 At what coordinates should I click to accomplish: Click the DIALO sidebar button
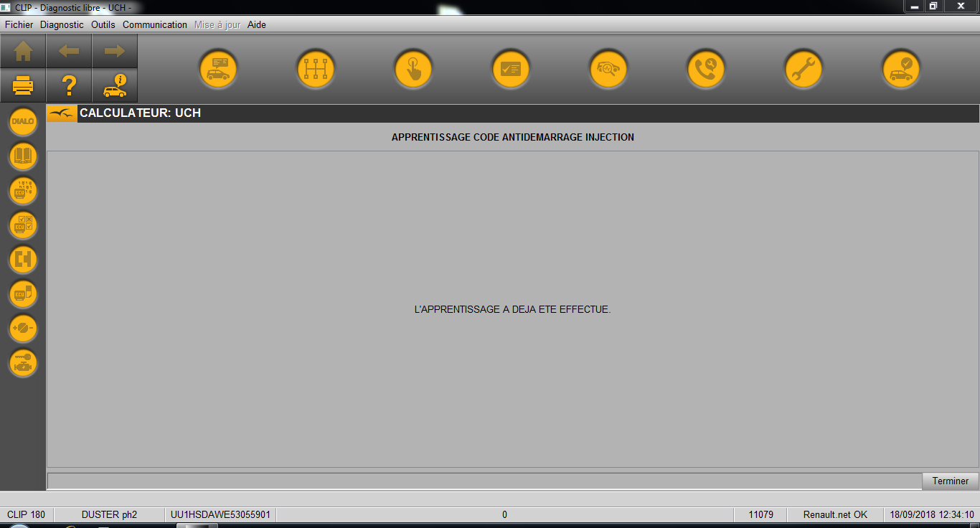pyautogui.click(x=23, y=121)
